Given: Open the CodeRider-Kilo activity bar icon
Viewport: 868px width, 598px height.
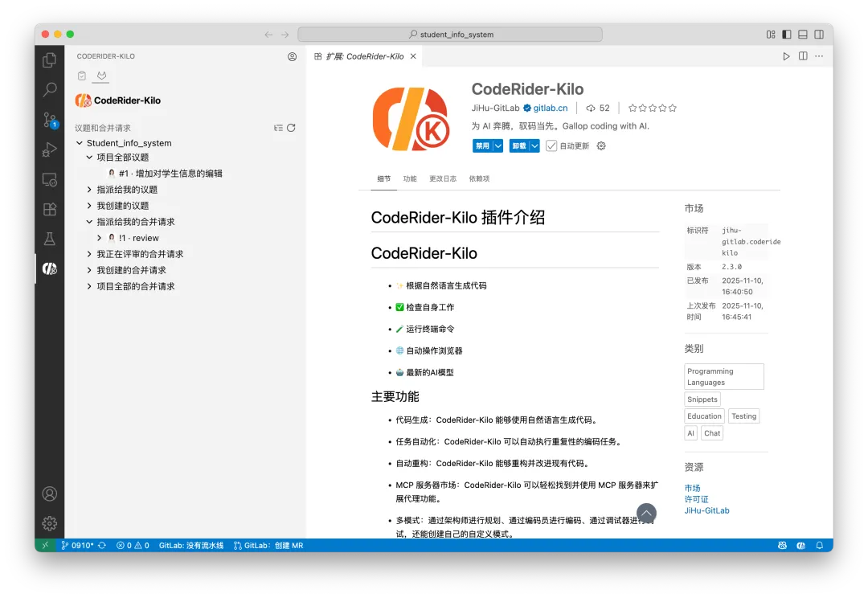Looking at the screenshot, I should [49, 269].
